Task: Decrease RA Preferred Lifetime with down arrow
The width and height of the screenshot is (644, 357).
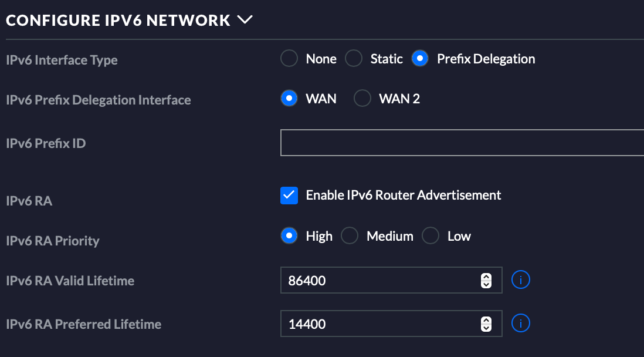Action: 486,328
